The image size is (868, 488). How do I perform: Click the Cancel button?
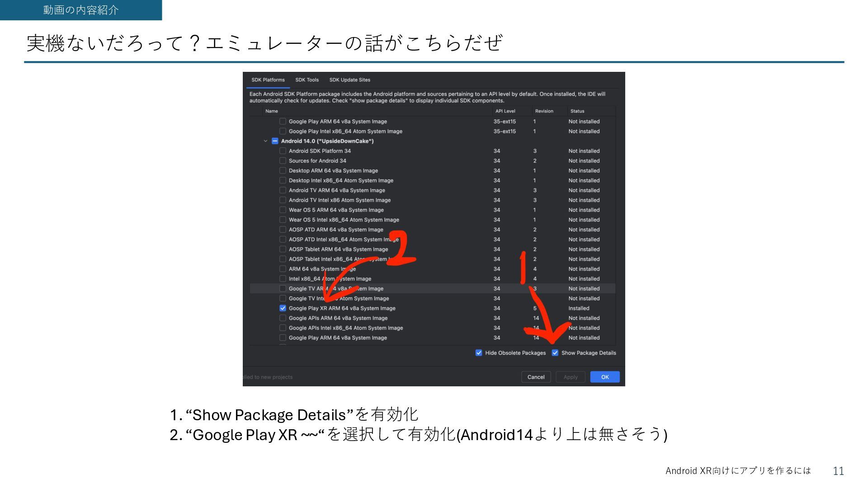pyautogui.click(x=536, y=377)
